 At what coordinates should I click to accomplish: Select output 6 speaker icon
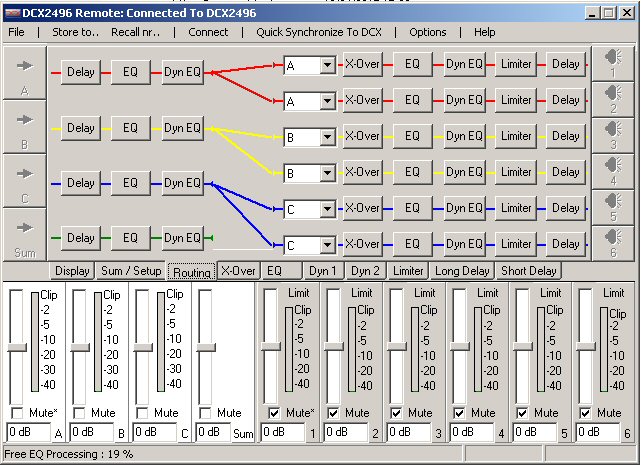click(613, 237)
